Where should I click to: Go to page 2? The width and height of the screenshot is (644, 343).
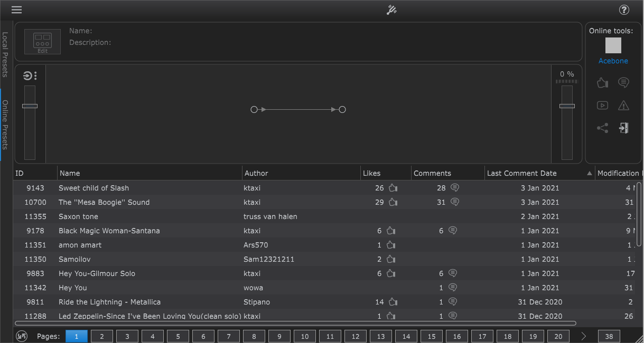(102, 336)
